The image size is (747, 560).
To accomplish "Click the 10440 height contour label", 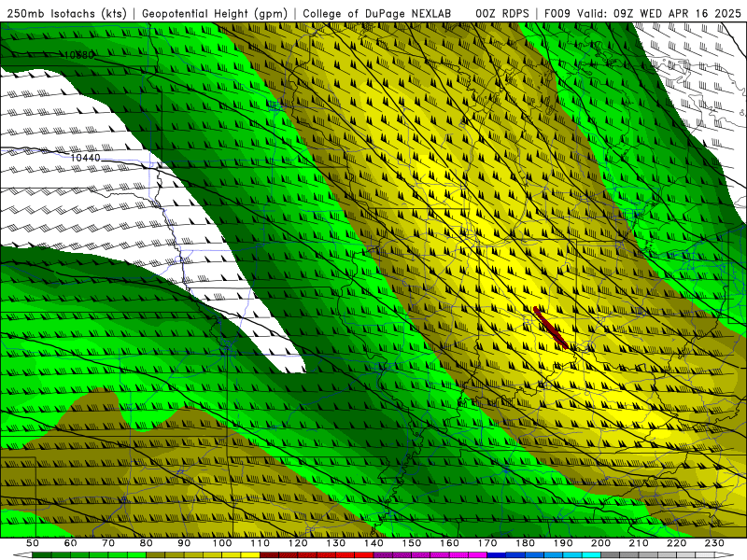I will tap(86, 158).
